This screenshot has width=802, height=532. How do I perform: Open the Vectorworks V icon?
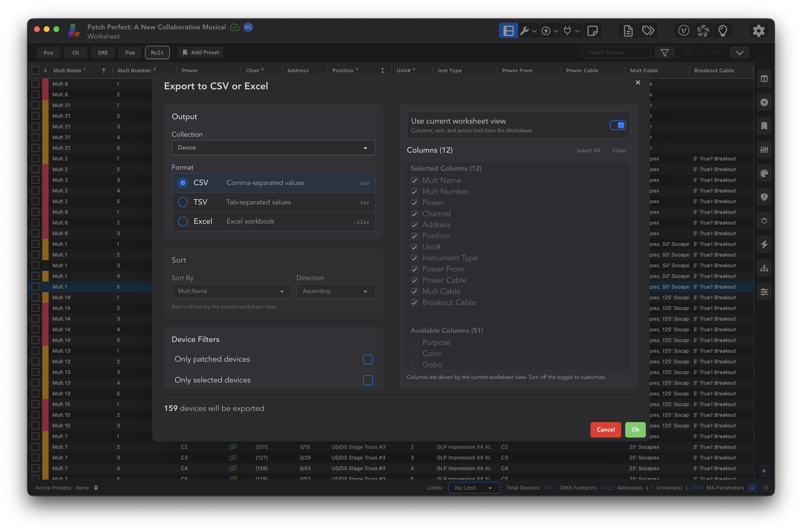[x=683, y=31]
